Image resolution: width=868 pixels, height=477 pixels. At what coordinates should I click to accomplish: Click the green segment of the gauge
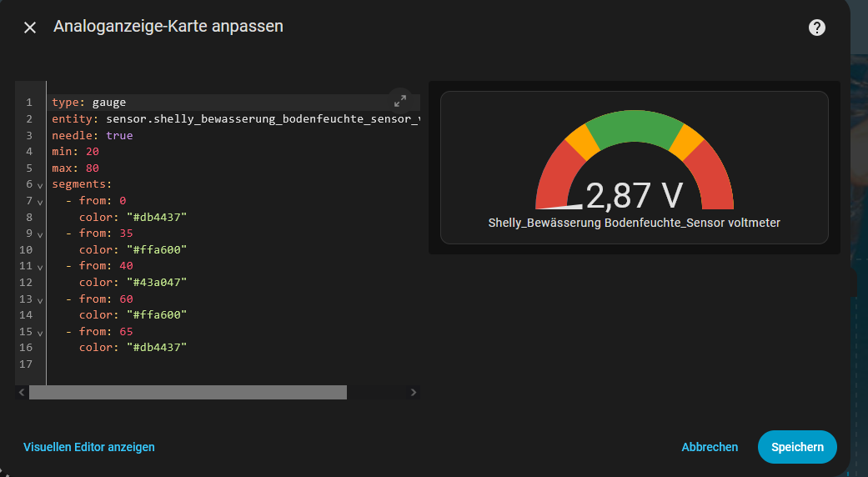(x=634, y=127)
